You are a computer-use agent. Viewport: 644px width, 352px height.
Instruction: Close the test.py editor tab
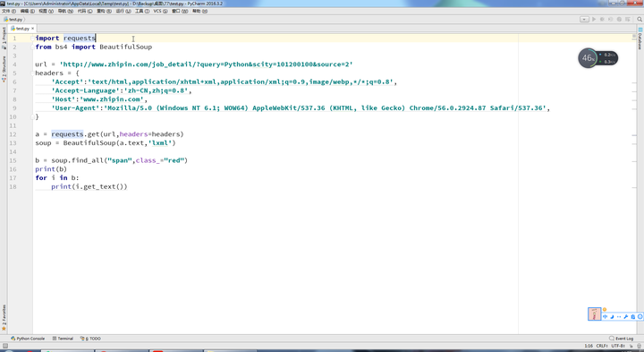click(32, 29)
